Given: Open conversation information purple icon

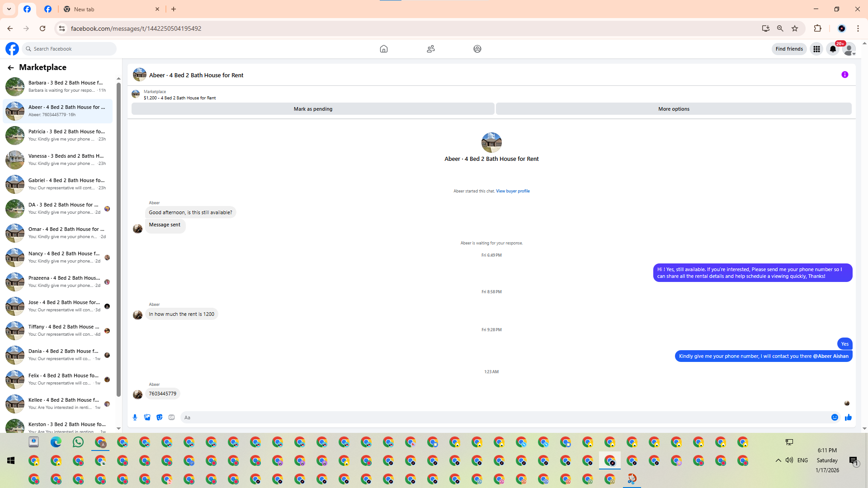Looking at the screenshot, I should [844, 75].
